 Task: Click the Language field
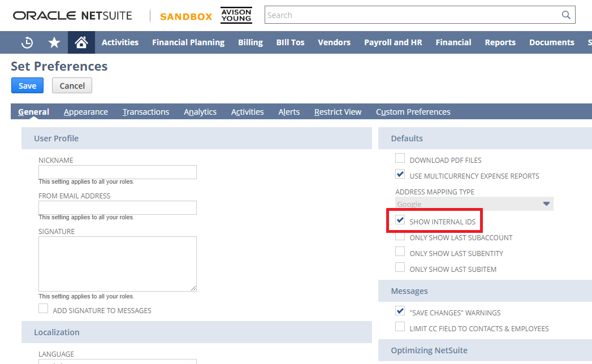pos(118,361)
